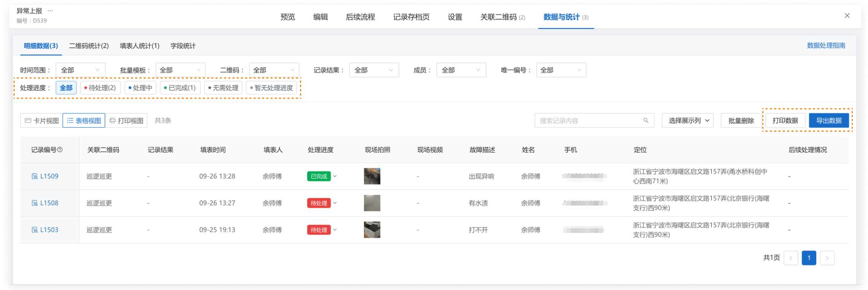This screenshot has height=290, width=868.
Task: Go to previous page arrow
Action: [x=791, y=258]
